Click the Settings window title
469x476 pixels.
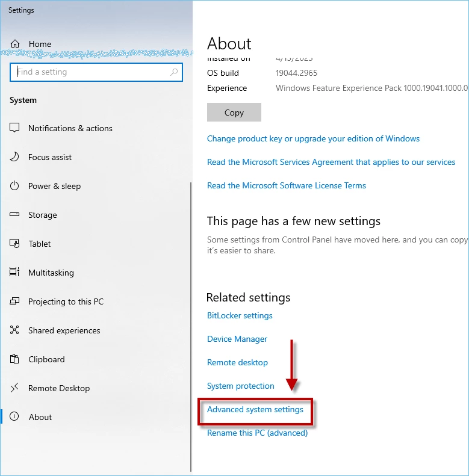[x=21, y=10]
